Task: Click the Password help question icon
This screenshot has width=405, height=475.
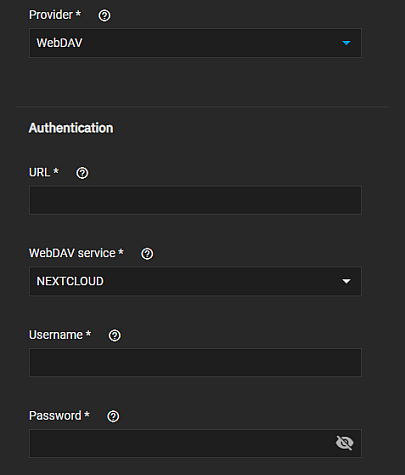Action: coord(113,416)
